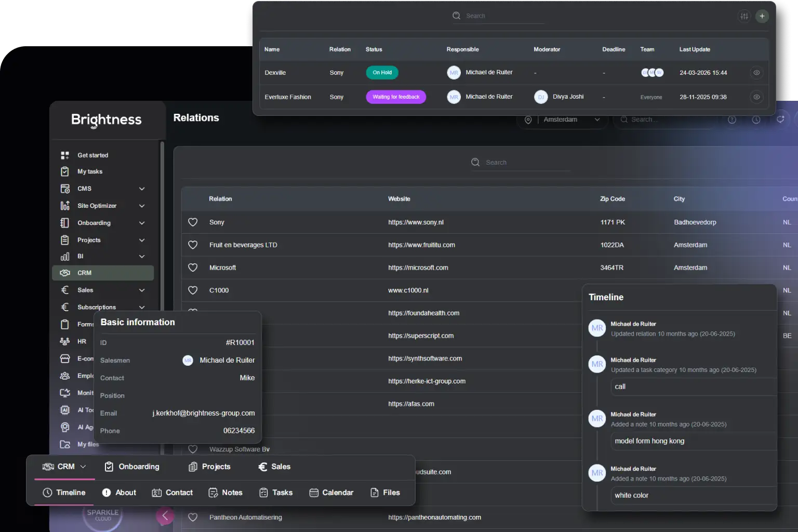Open Projects in the bottom navigation
This screenshot has width=798, height=532.
pyautogui.click(x=209, y=467)
